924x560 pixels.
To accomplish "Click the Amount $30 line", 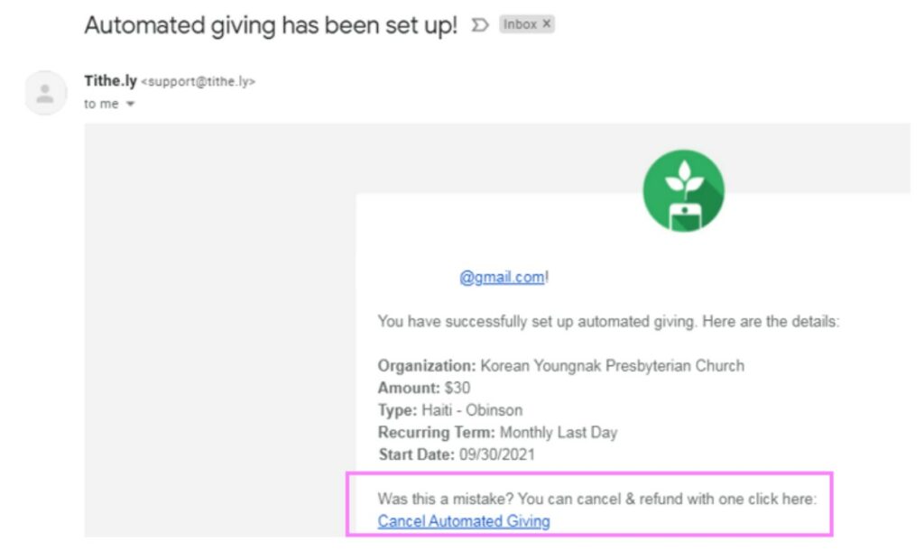I will 424,388.
